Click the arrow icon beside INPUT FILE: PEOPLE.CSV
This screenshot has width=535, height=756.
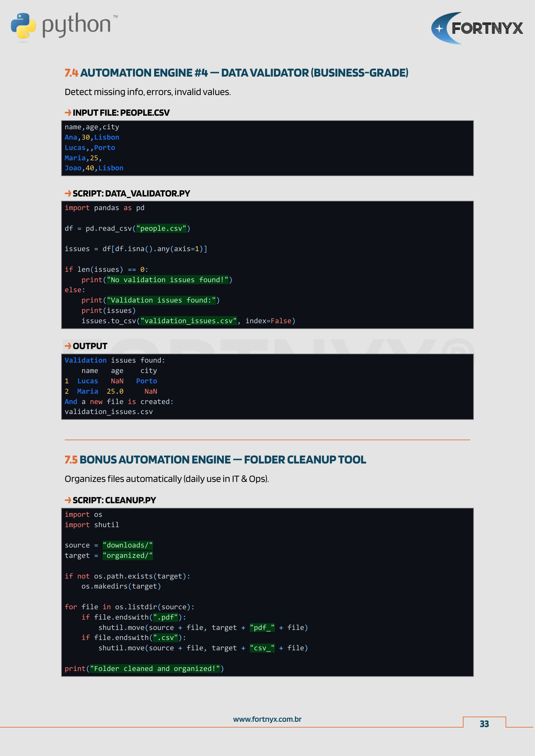pos(68,112)
